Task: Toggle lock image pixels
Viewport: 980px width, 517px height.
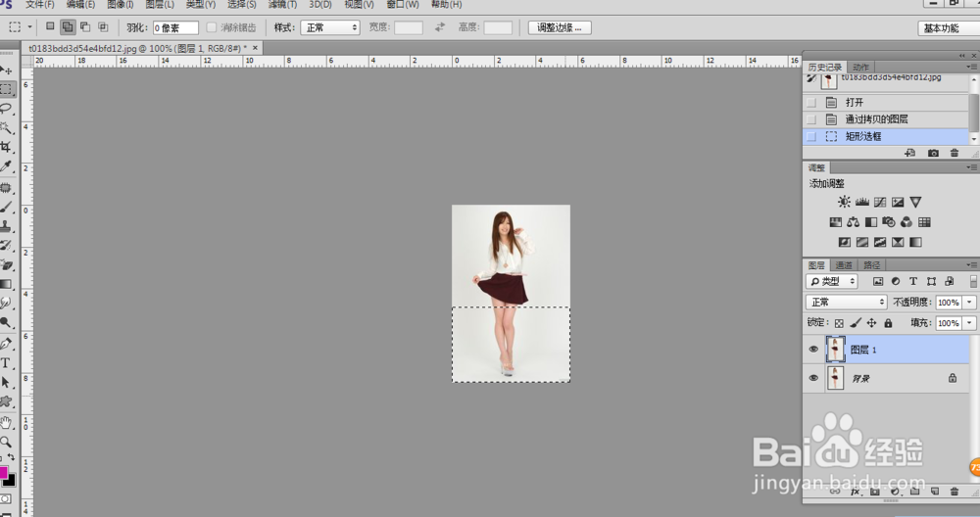Action: click(855, 323)
